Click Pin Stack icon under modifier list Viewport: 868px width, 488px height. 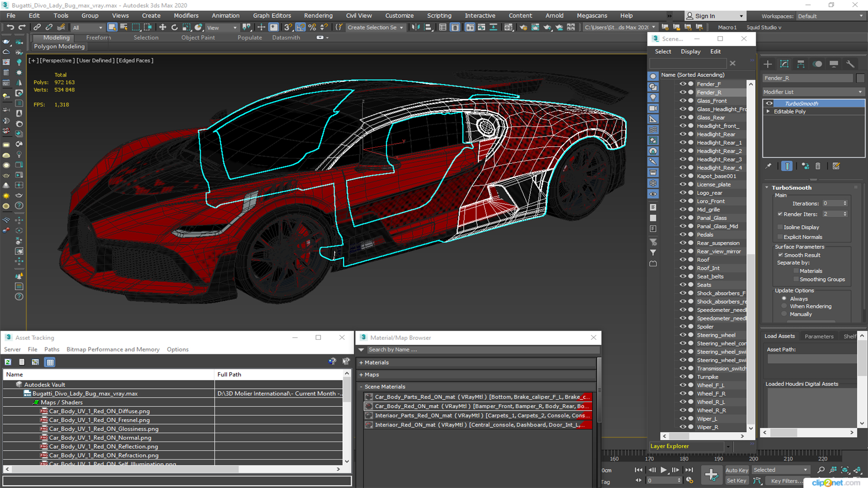768,166
